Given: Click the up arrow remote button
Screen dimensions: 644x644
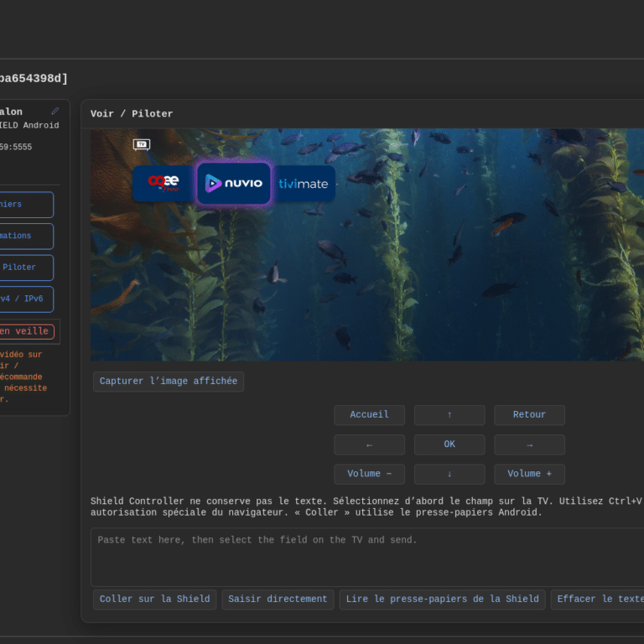Looking at the screenshot, I should pos(449,415).
